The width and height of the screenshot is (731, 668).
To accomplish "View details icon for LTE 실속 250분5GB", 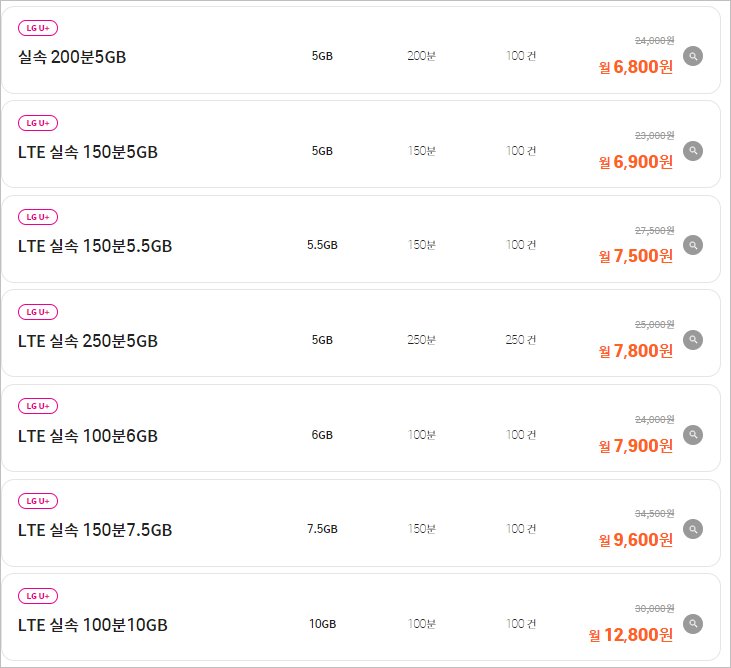I will pos(693,340).
